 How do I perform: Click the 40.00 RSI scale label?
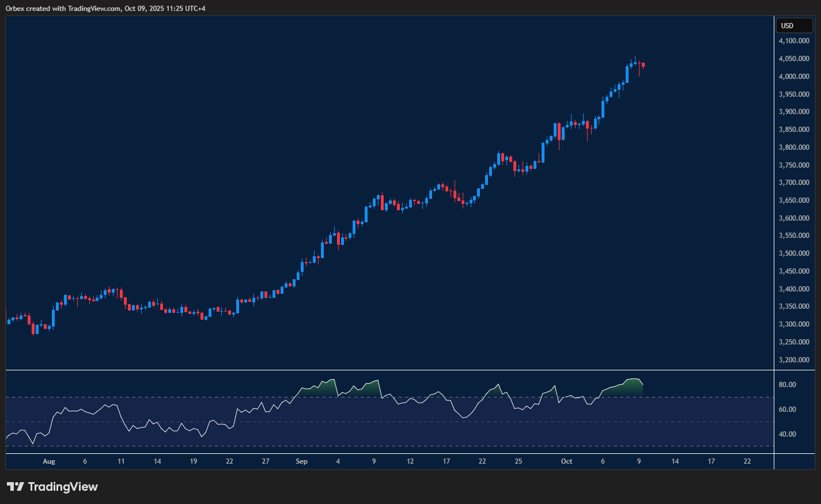787,434
